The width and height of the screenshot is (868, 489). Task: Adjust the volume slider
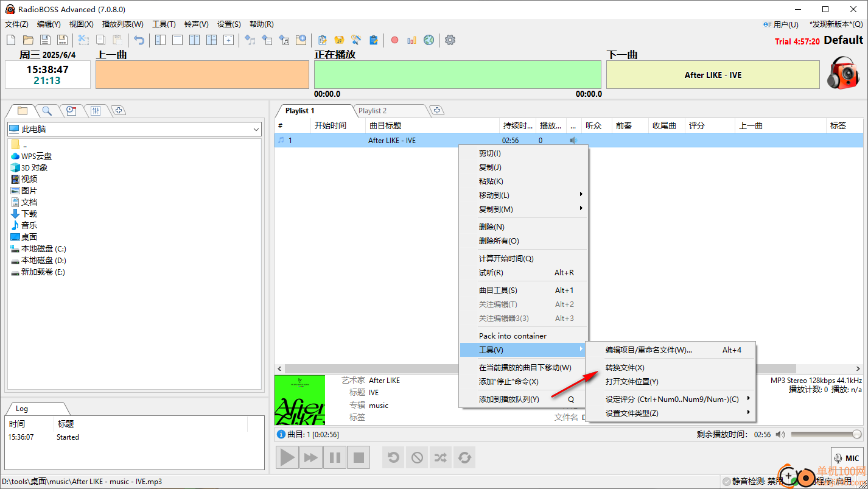pyautogui.click(x=827, y=434)
